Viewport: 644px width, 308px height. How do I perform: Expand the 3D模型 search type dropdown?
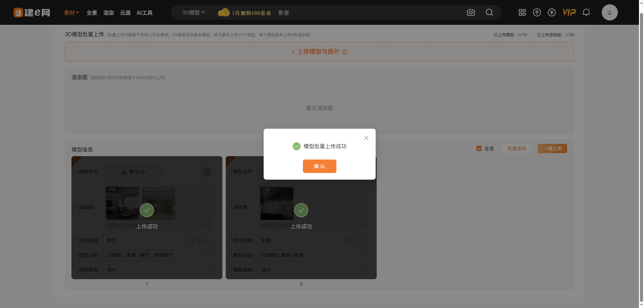[x=193, y=12]
